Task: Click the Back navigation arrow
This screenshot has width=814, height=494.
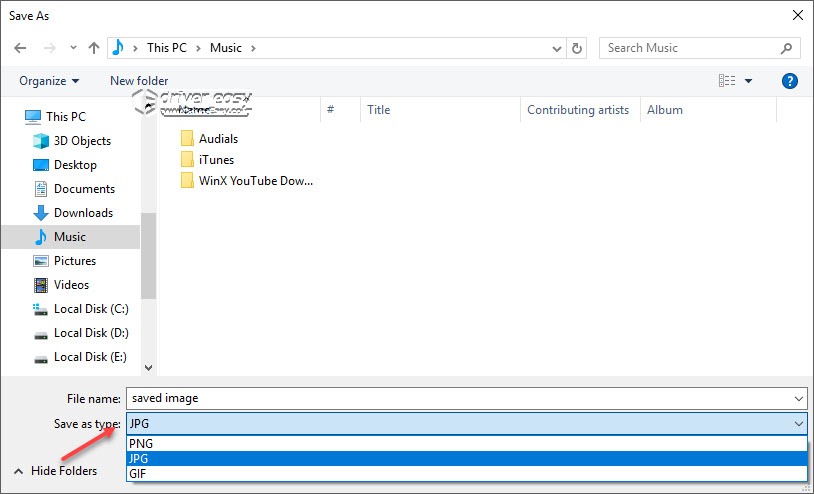Action: pos(21,48)
